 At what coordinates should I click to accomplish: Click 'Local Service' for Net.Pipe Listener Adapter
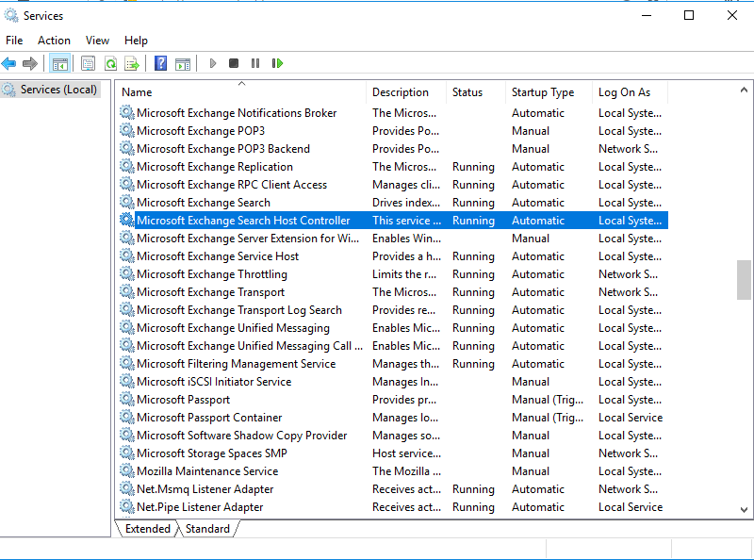(631, 506)
